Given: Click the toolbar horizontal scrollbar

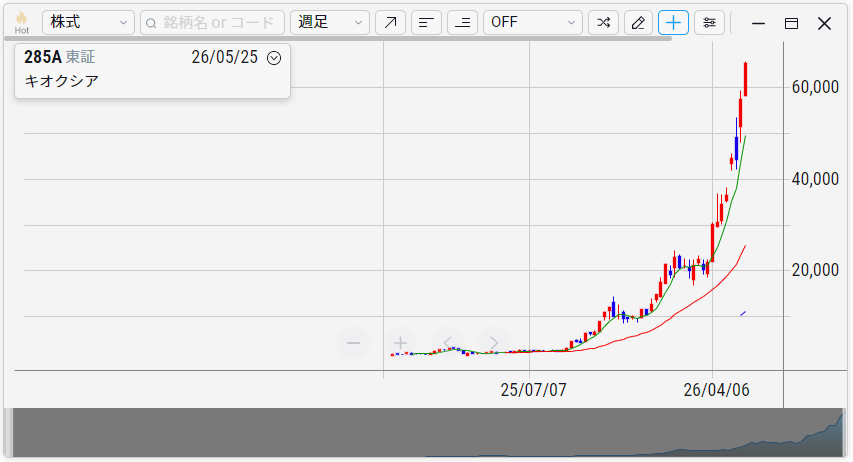Looking at the screenshot, I should 338,39.
